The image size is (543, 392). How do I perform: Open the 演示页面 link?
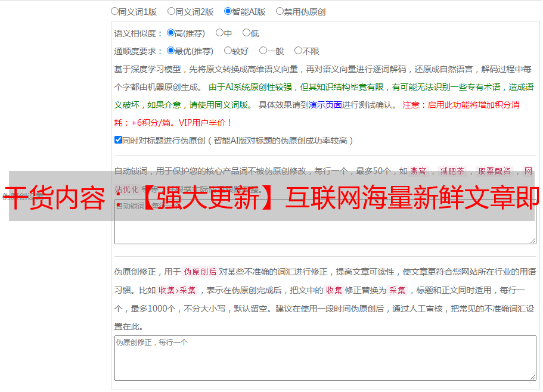click(x=325, y=105)
